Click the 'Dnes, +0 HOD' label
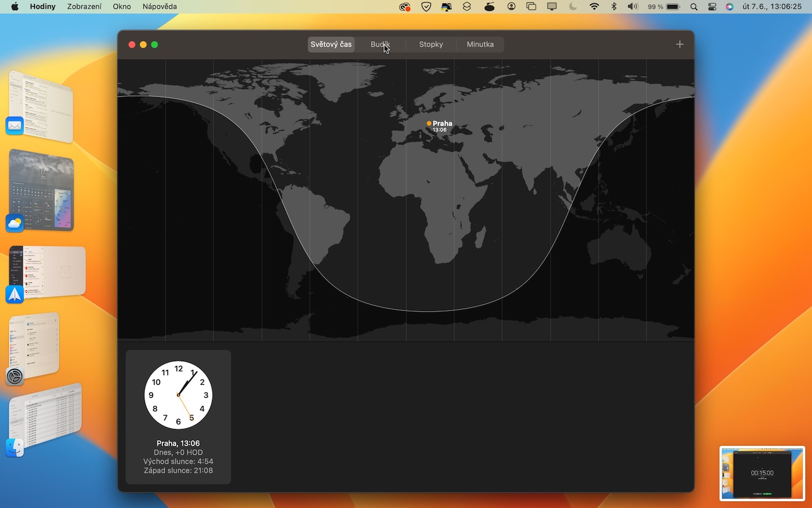812x508 pixels. [178, 453]
